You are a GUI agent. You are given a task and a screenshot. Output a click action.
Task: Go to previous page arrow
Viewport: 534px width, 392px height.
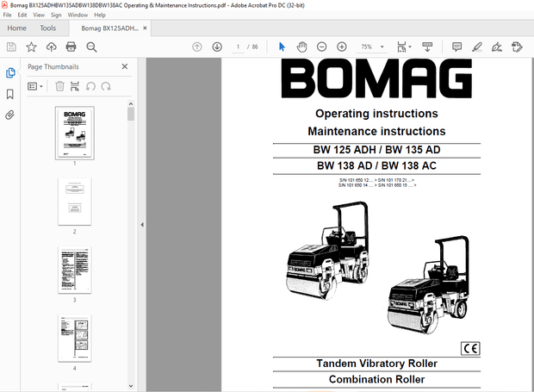(197, 47)
